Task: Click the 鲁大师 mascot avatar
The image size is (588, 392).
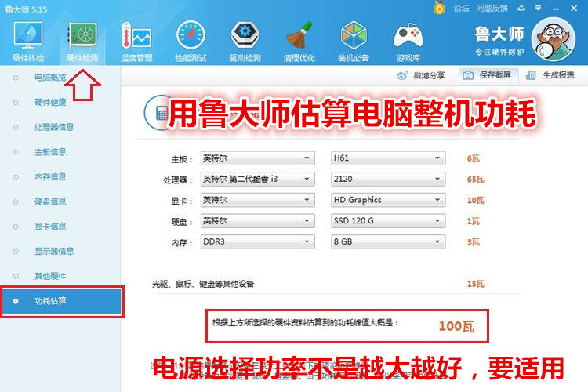Action: click(x=554, y=39)
